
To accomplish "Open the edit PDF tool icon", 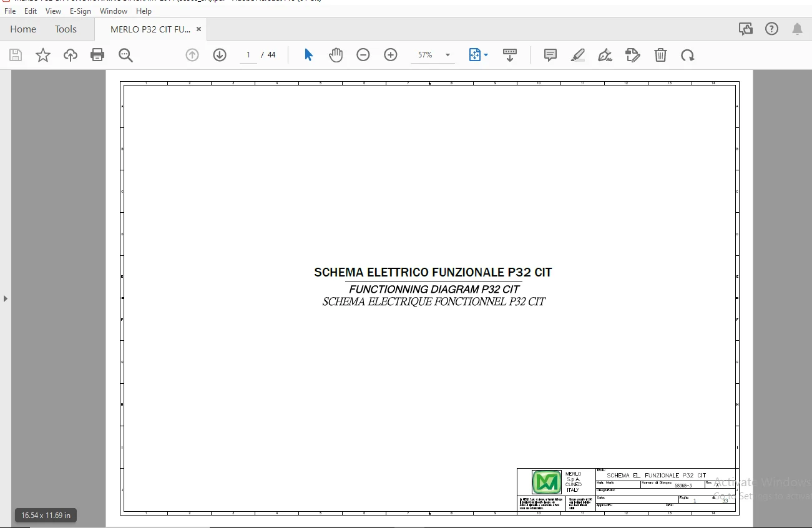I will 633,55.
